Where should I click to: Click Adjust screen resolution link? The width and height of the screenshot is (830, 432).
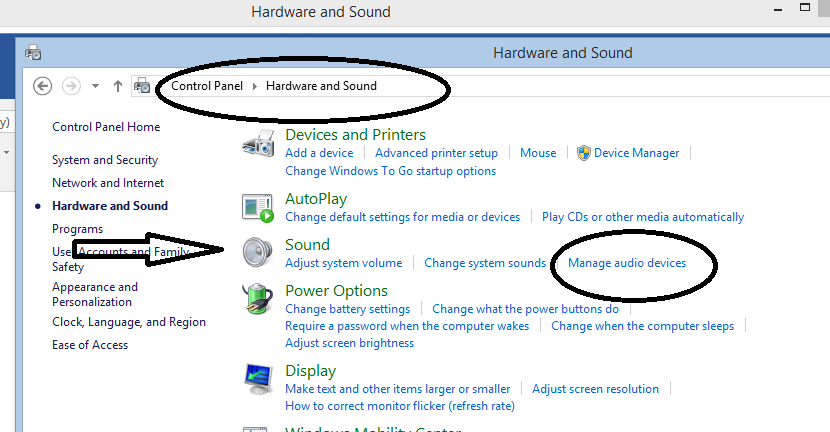[x=595, y=389]
